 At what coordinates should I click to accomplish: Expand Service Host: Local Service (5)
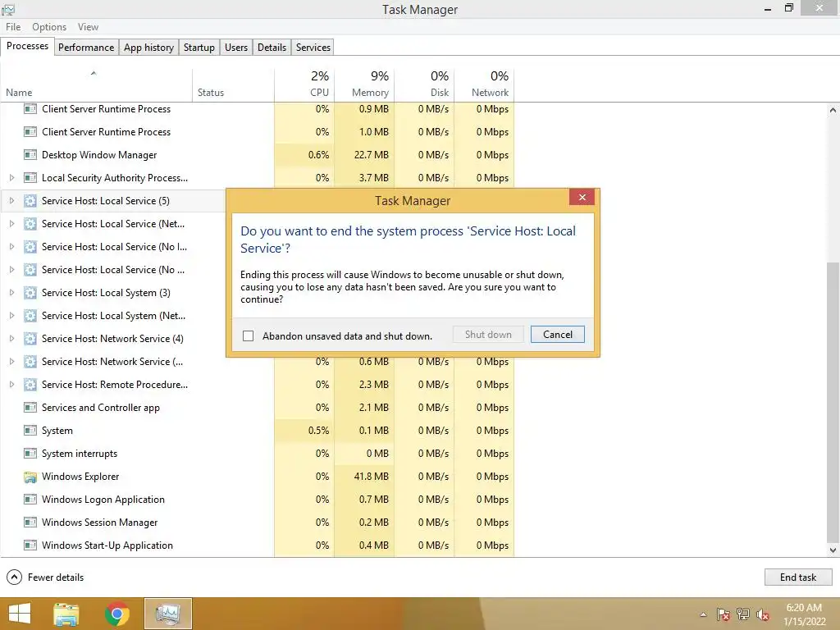[11, 200]
